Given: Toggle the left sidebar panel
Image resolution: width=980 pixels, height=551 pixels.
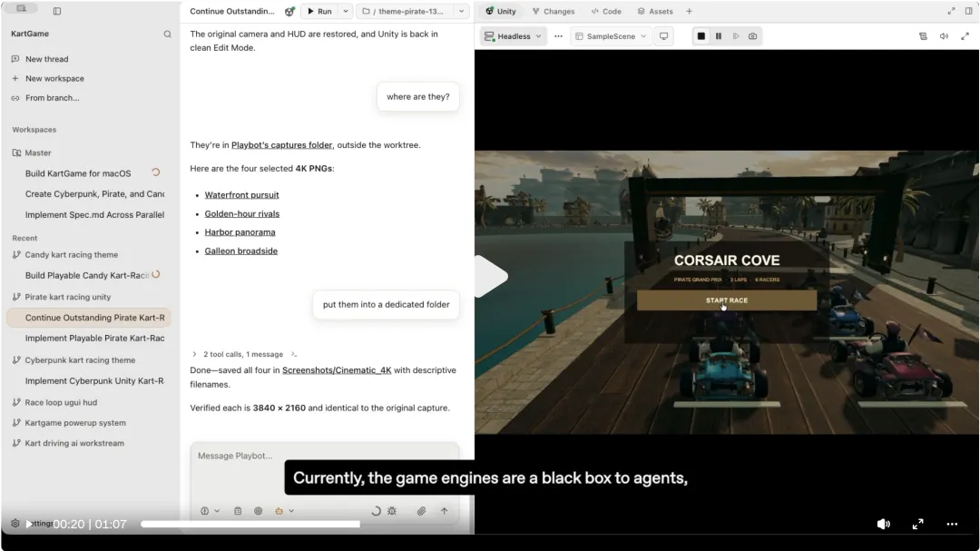Looking at the screenshot, I should coord(57,11).
